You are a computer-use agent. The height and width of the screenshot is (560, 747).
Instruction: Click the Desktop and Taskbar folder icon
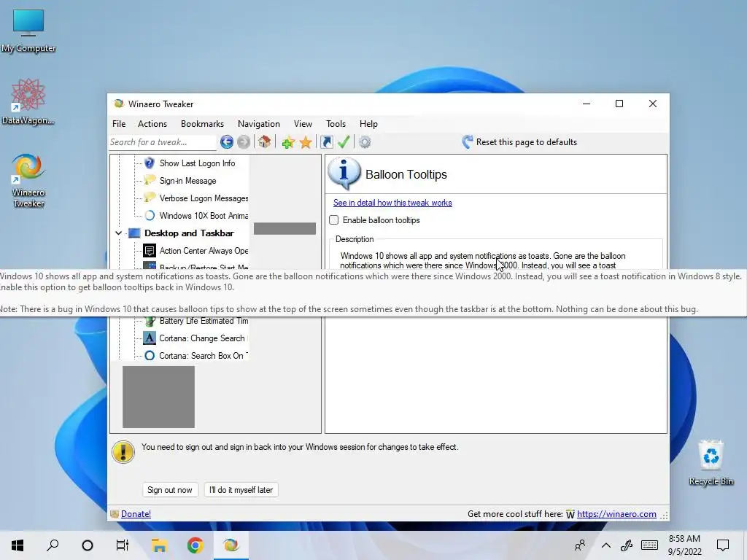135,233
